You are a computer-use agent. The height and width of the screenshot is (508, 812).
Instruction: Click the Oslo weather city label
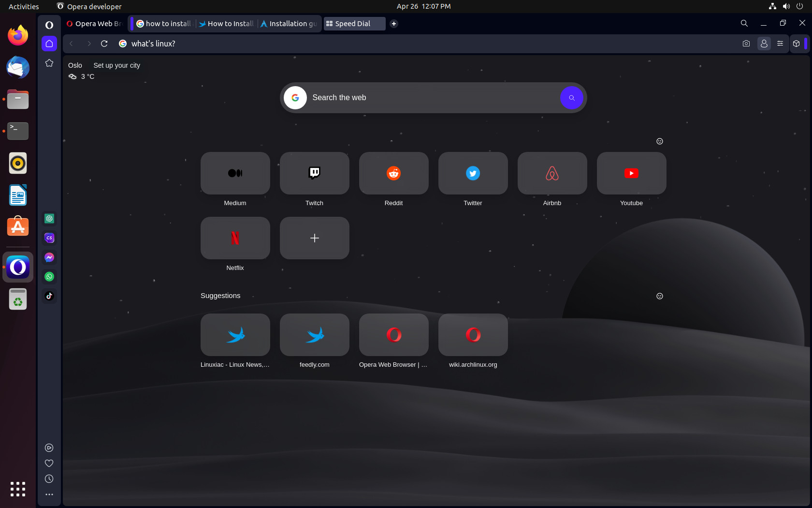coord(75,65)
